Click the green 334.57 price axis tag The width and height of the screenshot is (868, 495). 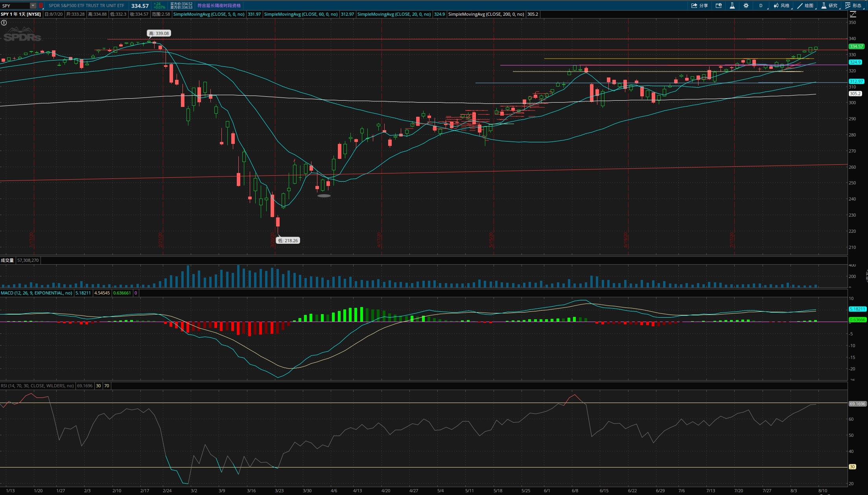pyautogui.click(x=856, y=46)
